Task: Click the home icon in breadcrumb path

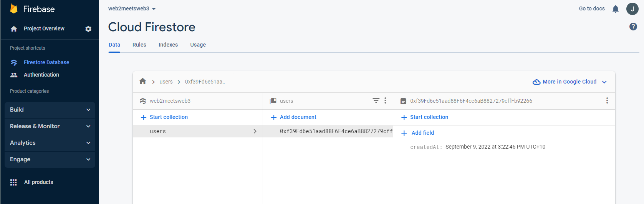Action: tap(143, 81)
